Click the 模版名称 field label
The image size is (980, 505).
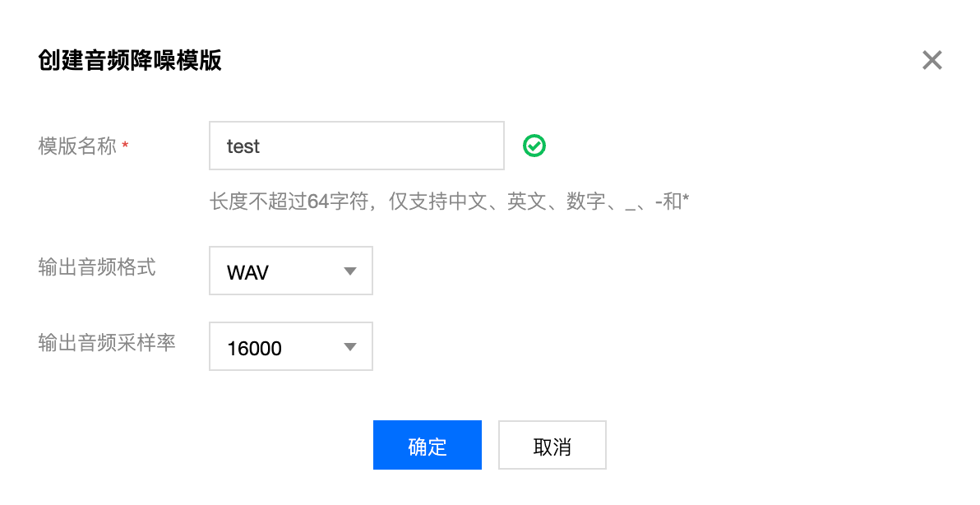[77, 146]
